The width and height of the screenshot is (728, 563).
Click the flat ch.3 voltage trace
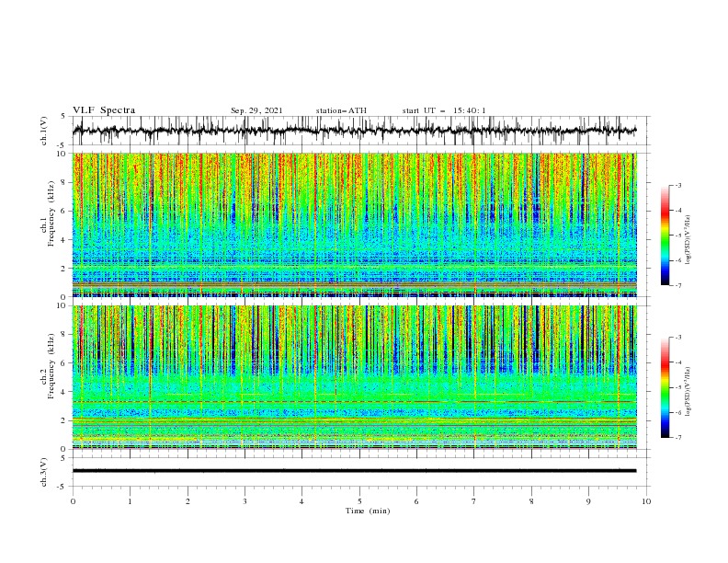pyautogui.click(x=354, y=471)
